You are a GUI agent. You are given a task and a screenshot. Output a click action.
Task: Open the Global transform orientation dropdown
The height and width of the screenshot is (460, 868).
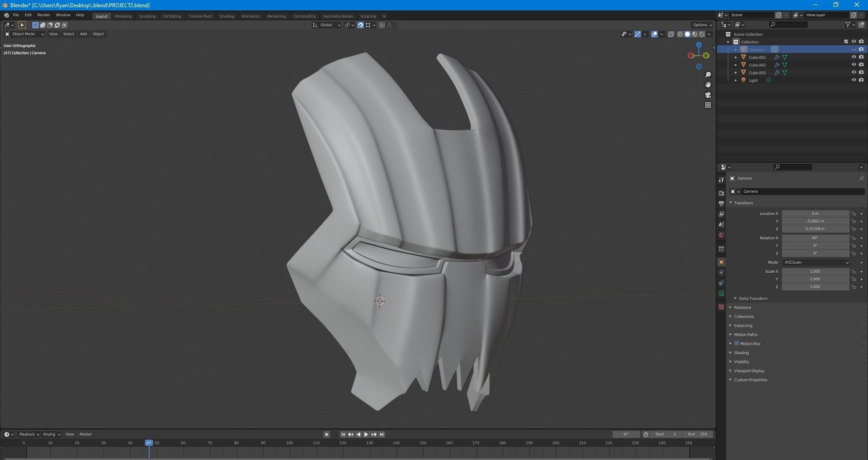click(326, 25)
